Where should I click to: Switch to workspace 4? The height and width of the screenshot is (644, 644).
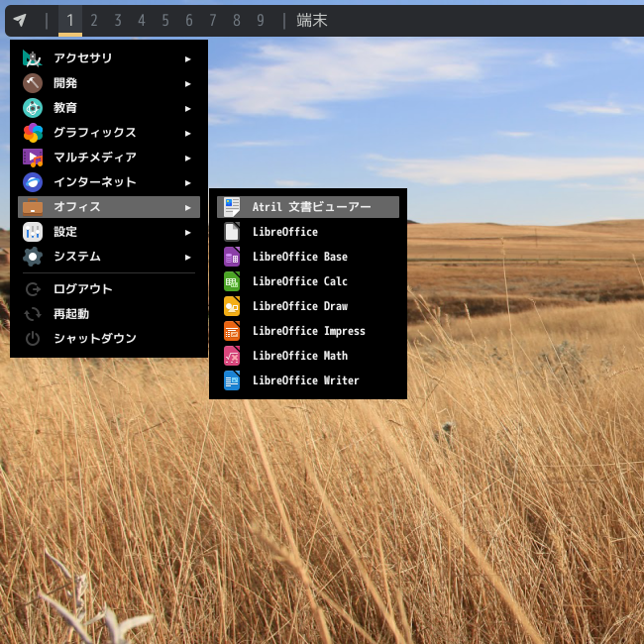142,20
